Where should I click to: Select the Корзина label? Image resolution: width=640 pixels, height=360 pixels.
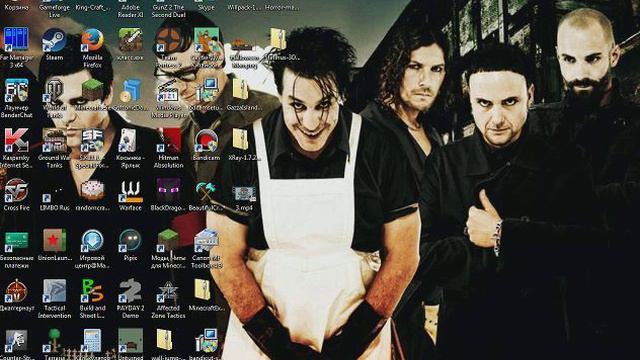click(x=16, y=7)
